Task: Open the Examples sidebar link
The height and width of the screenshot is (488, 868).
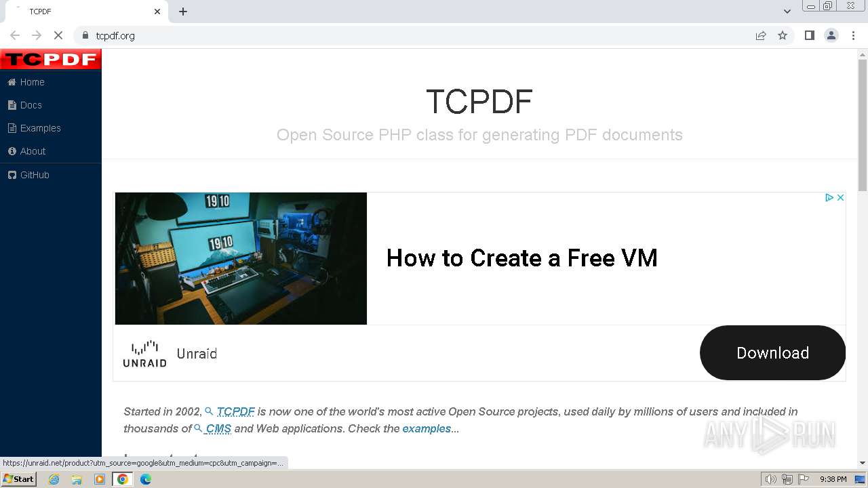Action: (x=51, y=128)
